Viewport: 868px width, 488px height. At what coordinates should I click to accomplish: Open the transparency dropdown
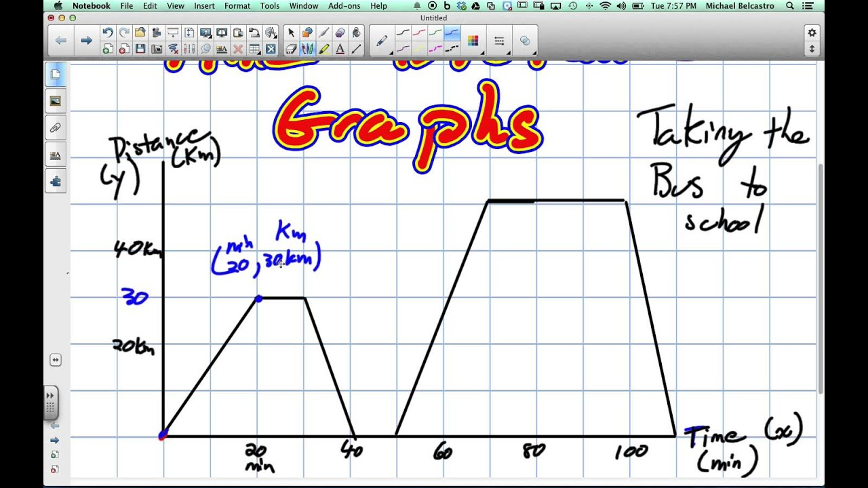coord(526,41)
